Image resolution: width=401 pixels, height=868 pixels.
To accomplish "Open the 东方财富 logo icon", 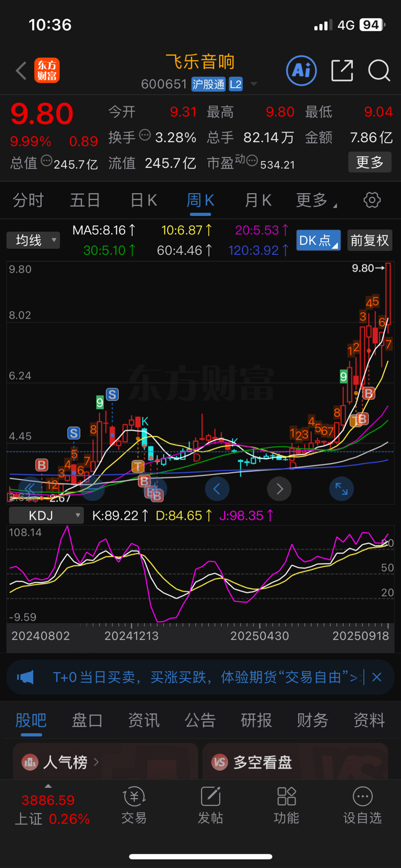I will (x=47, y=70).
